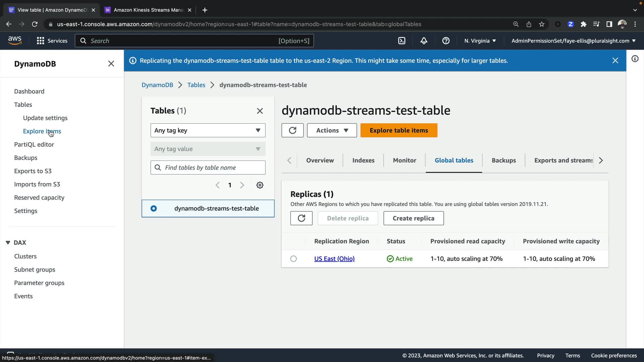
Task: Open AWS CloudShell icon in top bar
Action: click(401, 41)
